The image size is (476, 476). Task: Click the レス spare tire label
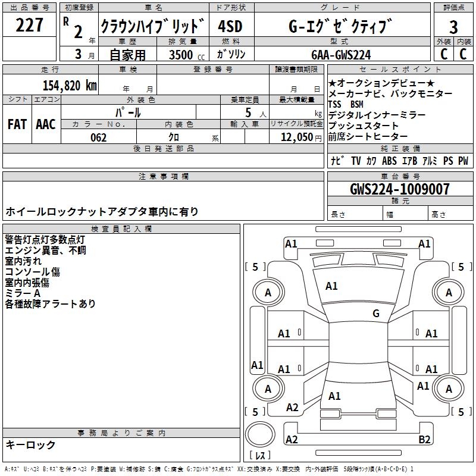click(260, 455)
